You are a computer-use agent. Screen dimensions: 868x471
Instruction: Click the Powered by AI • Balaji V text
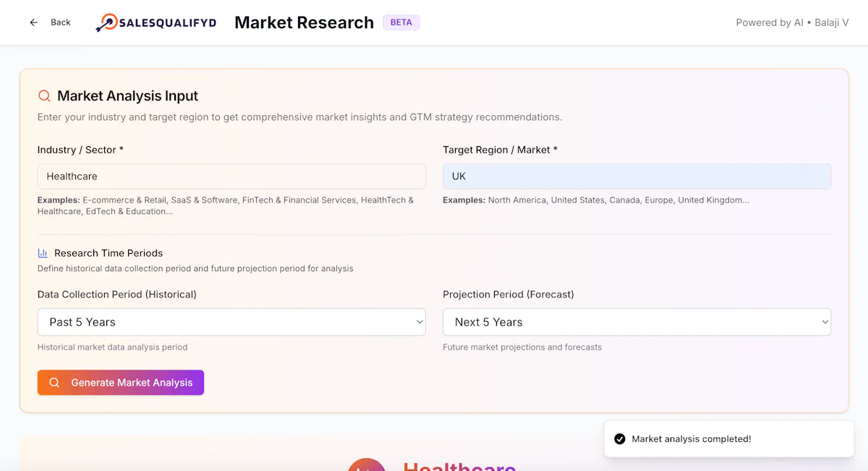pyautogui.click(x=792, y=22)
